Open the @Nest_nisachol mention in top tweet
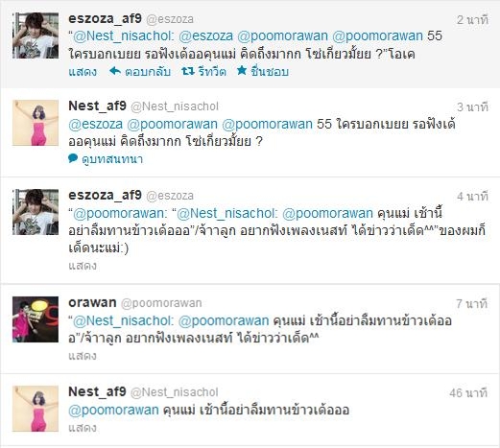The width and height of the screenshot is (500, 448). pyautogui.click(x=124, y=35)
